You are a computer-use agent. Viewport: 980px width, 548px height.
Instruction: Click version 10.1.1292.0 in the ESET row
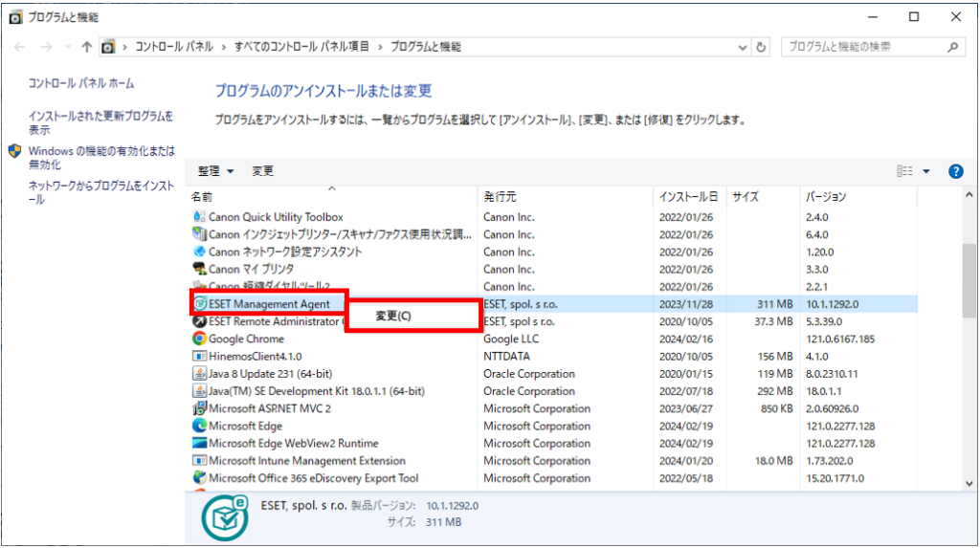[832, 304]
